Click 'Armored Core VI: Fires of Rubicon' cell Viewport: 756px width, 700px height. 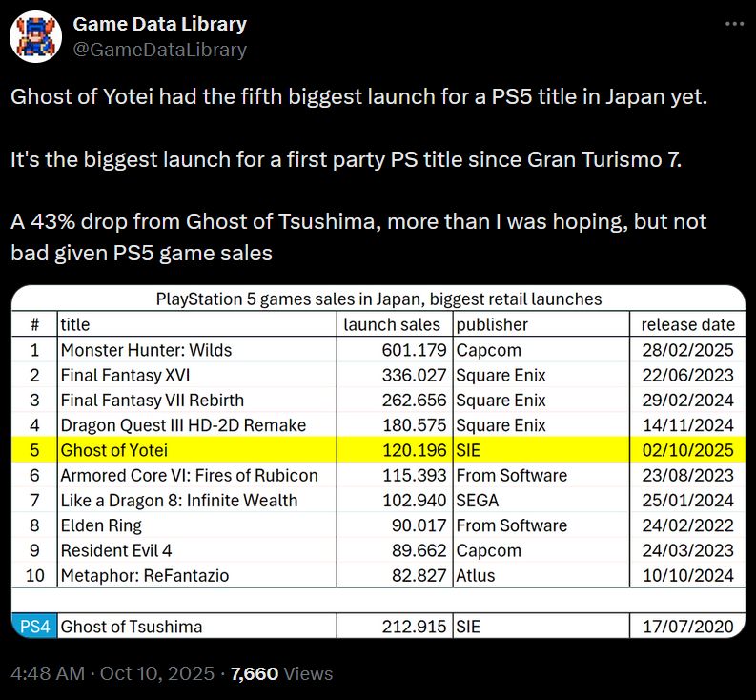coord(196,475)
